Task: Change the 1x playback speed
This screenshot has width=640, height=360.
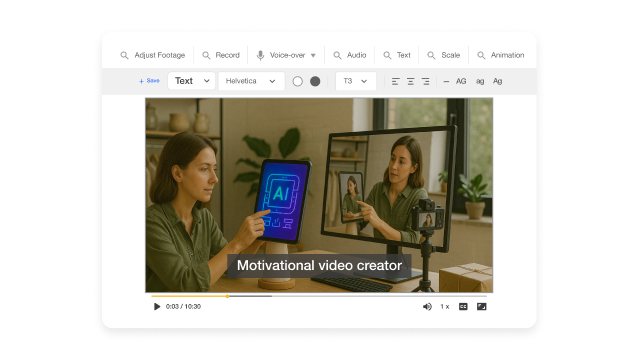Action: (444, 307)
